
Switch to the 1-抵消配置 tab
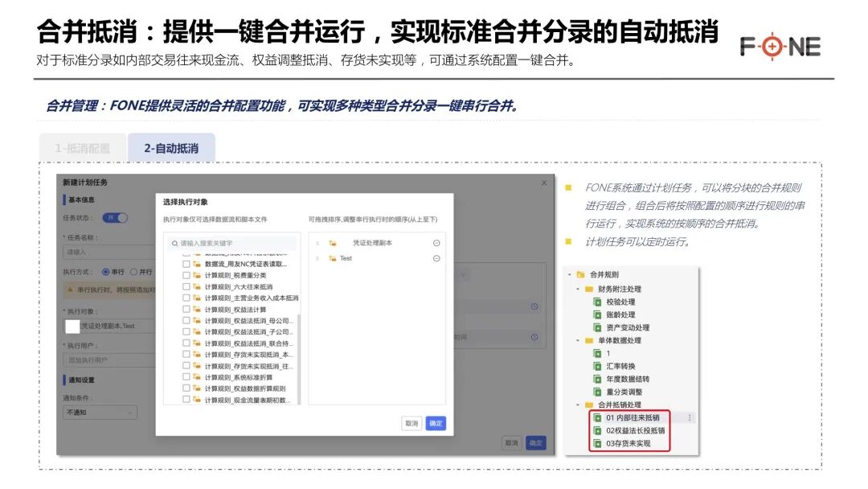(x=80, y=147)
